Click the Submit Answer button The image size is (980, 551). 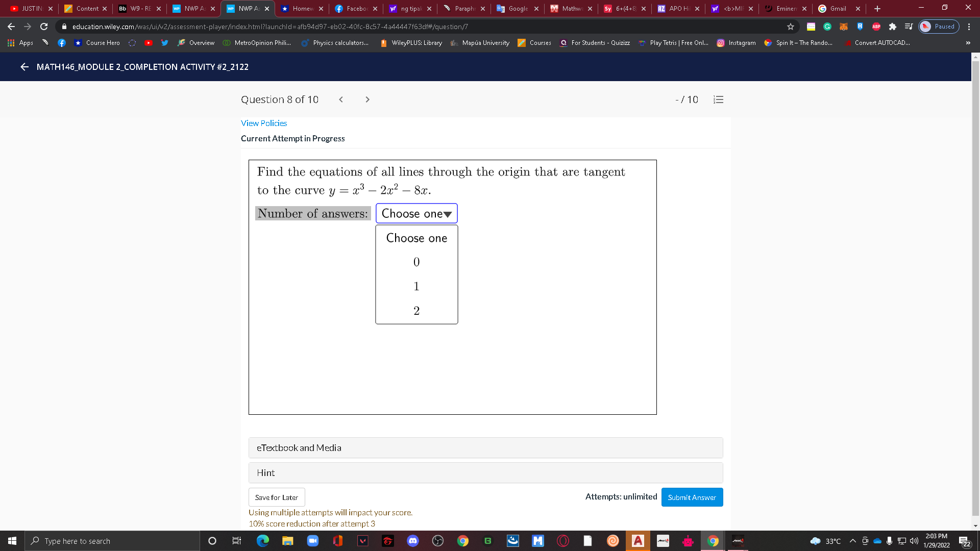[692, 497]
